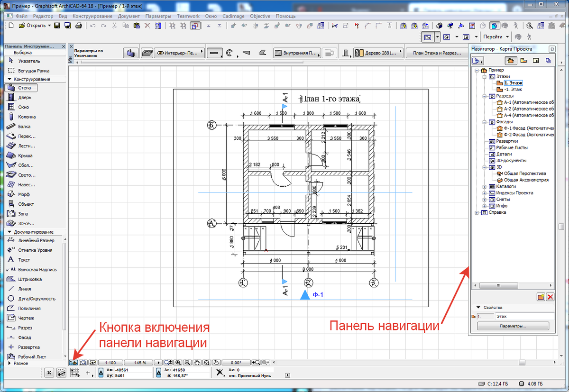
Task: Toggle the Publisher Sets button in Navigator
Action: pyautogui.click(x=548, y=60)
